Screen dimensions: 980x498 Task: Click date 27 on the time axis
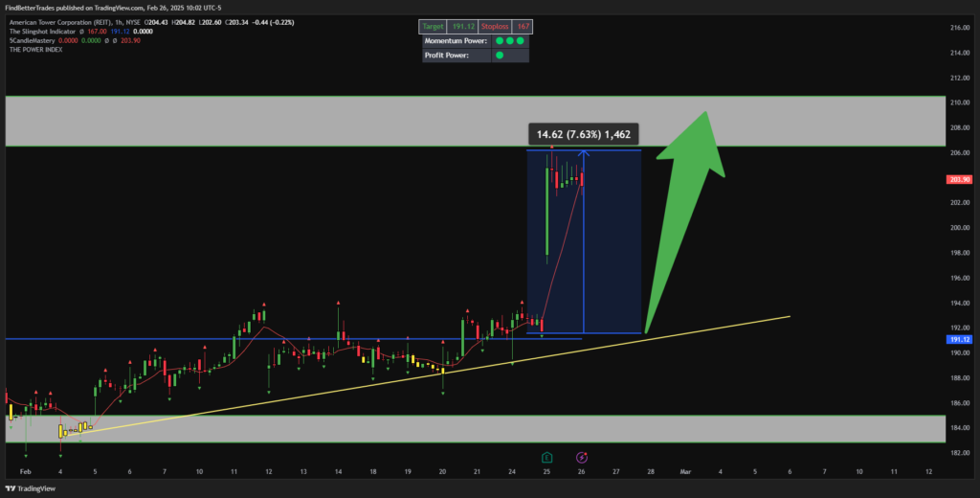[x=615, y=471]
